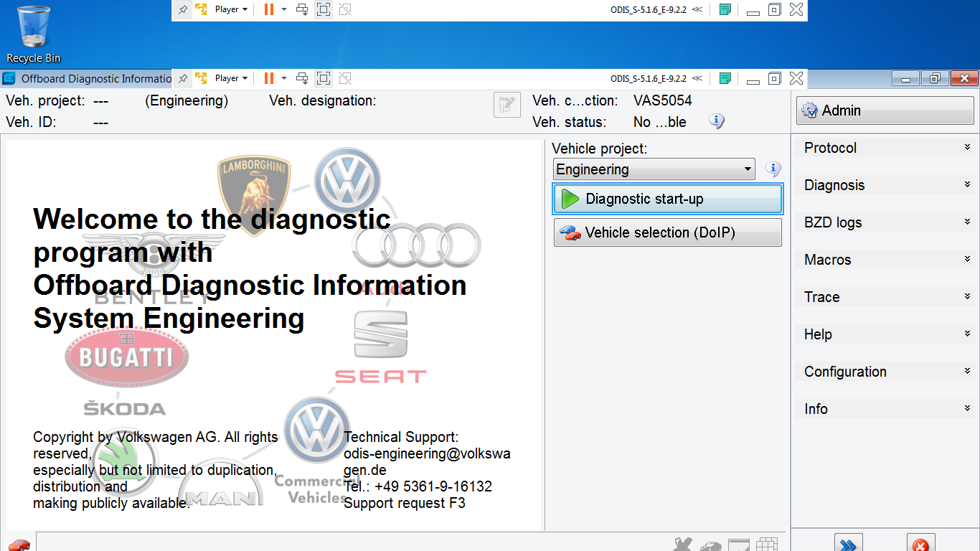The width and height of the screenshot is (980, 551).
Task: Click the send Ctrl+Alt+Del icon on desktop-level Player toolbar
Action: [303, 9]
